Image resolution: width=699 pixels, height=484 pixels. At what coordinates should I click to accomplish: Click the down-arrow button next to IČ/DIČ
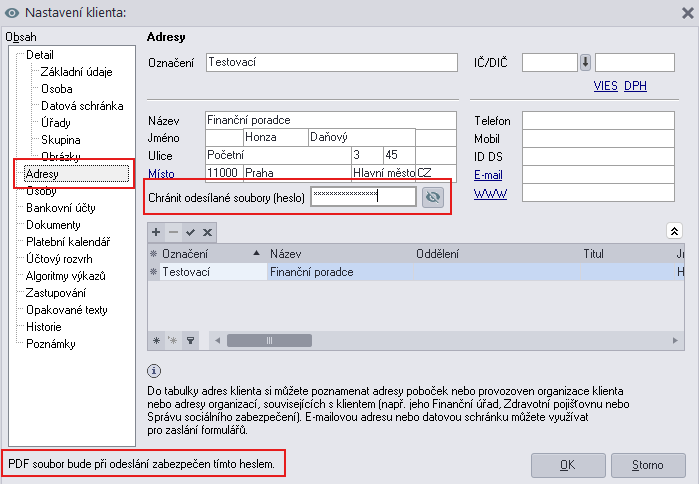point(586,63)
